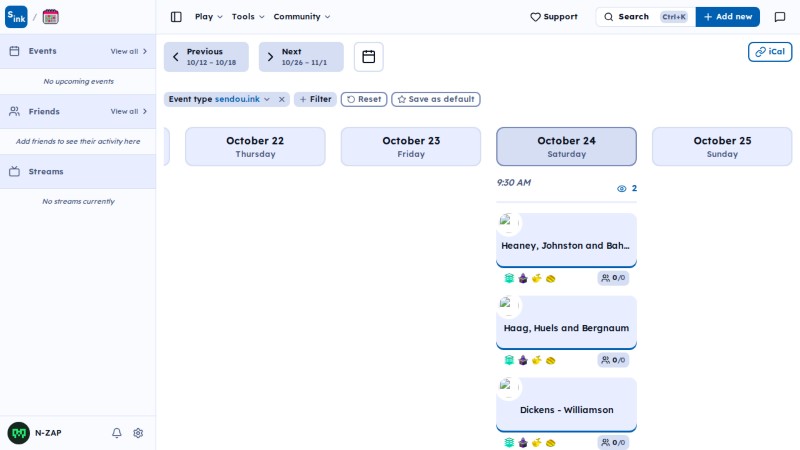Click the calendar breadcrumb icon
Screen dimensions: 800x450
(x=51, y=17)
